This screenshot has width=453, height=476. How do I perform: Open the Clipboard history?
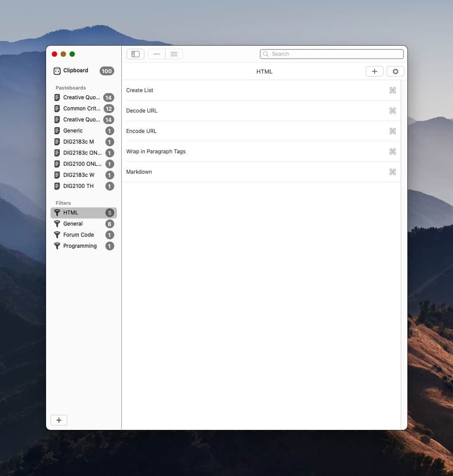[75, 70]
